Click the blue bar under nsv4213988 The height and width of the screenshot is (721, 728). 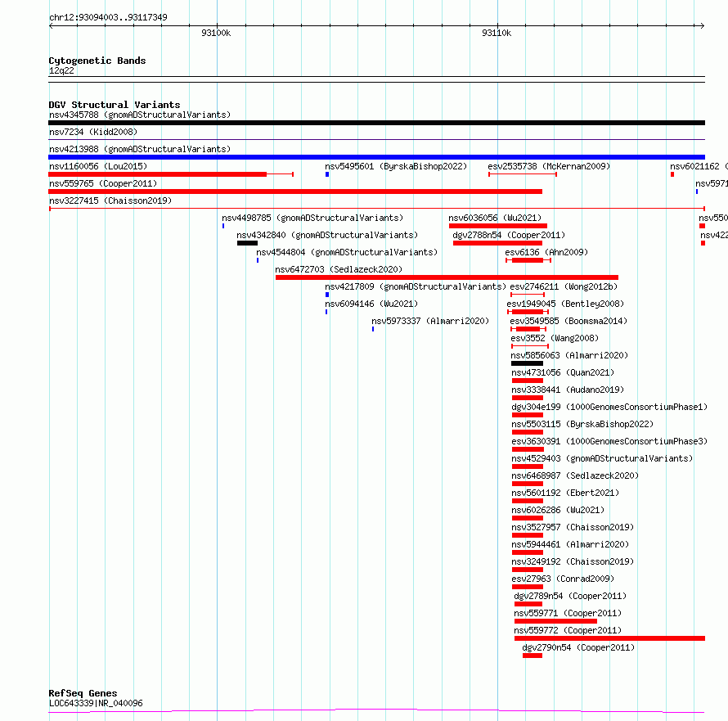coord(376,157)
